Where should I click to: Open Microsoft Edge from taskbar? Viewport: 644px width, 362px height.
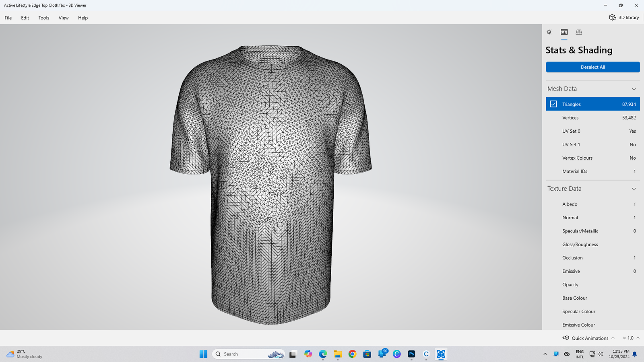323,354
